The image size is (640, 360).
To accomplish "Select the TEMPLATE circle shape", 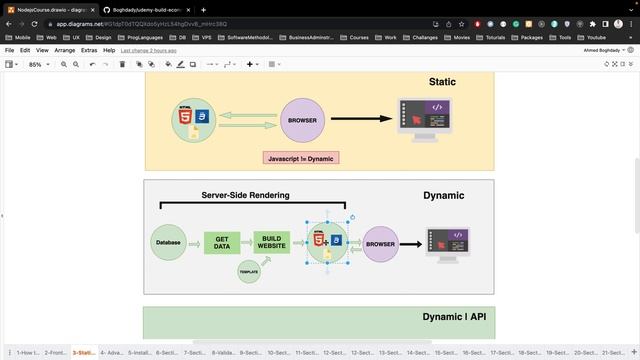I will click(x=249, y=272).
